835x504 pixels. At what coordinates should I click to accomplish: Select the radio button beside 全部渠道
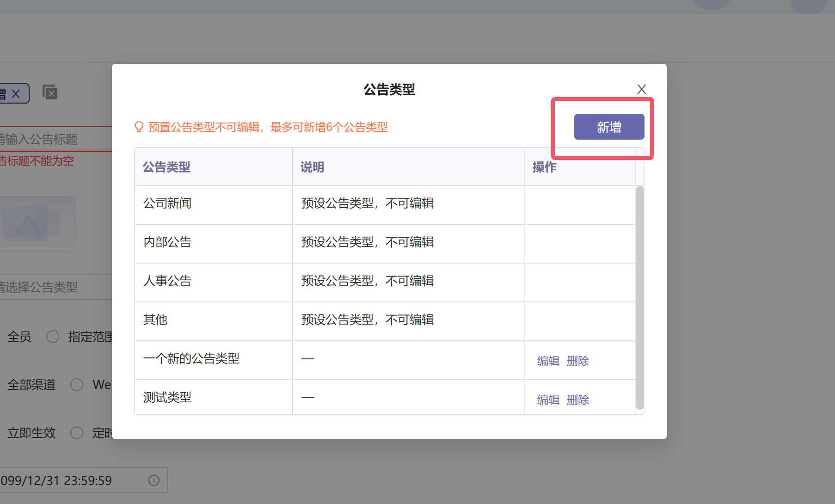(x=77, y=385)
